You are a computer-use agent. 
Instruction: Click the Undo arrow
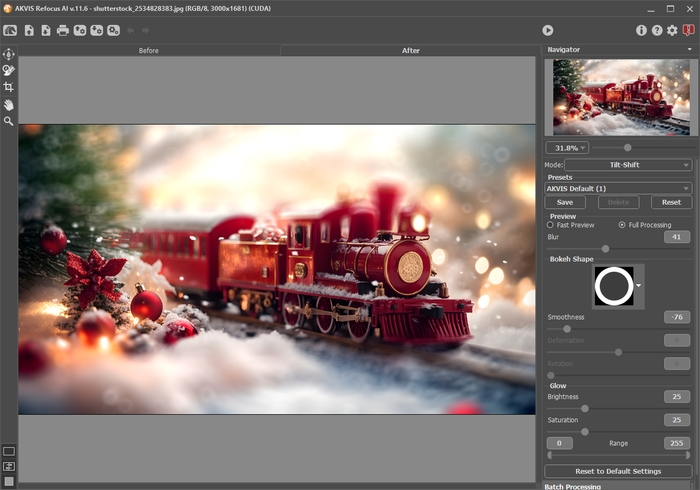pos(130,30)
